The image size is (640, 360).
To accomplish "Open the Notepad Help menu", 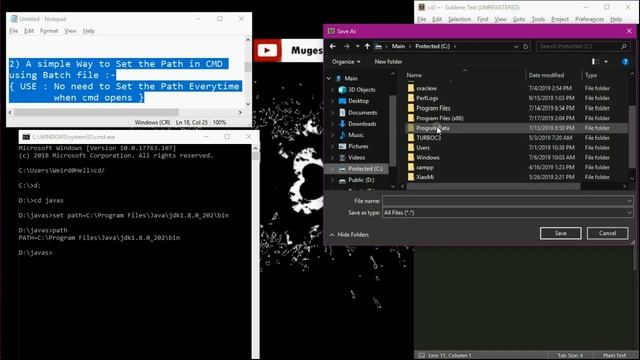I will click(x=89, y=31).
